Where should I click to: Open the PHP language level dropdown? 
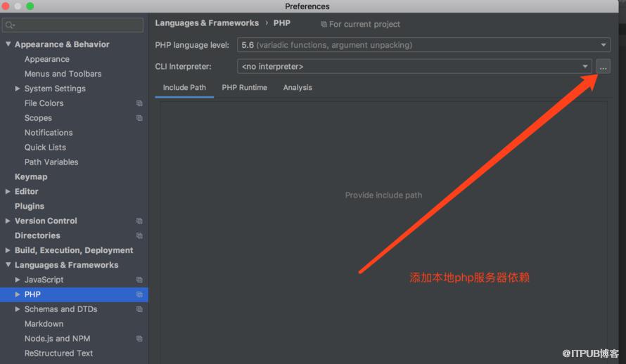(423, 45)
